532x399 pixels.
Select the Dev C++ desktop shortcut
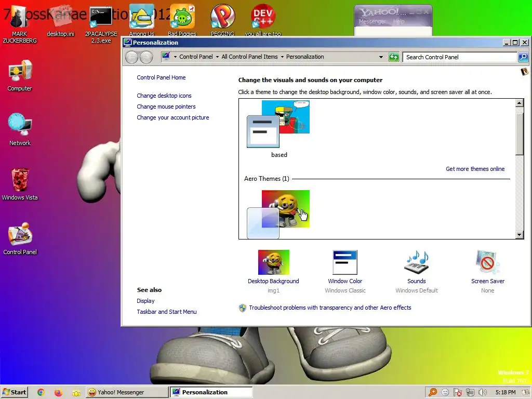tap(263, 20)
